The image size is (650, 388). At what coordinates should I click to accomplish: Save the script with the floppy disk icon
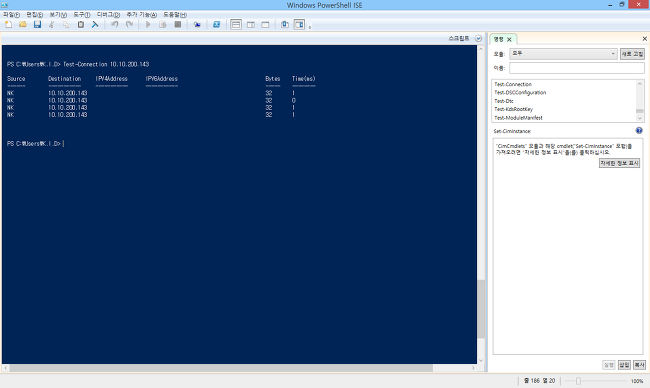(37, 24)
